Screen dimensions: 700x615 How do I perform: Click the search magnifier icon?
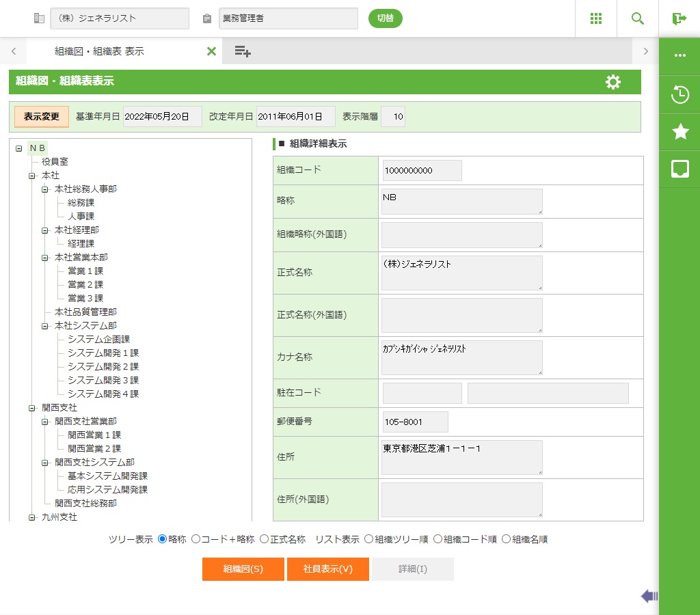[637, 18]
